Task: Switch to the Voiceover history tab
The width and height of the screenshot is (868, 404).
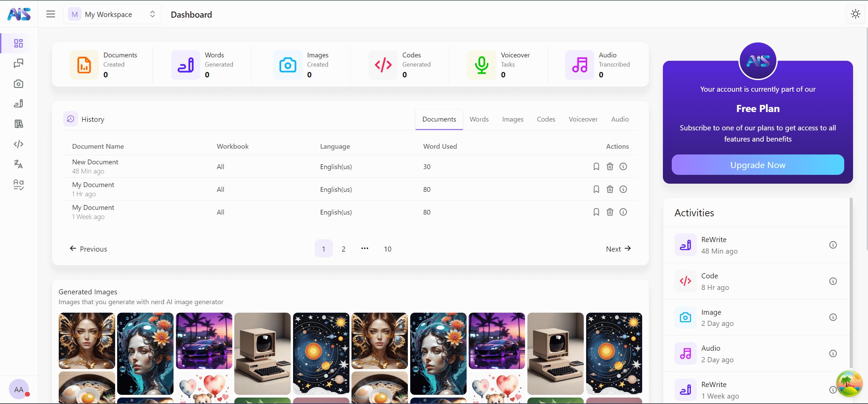Action: click(583, 119)
